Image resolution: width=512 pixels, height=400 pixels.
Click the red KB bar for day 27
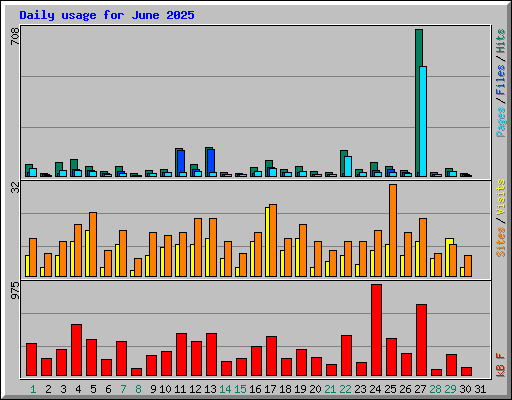coord(421,340)
